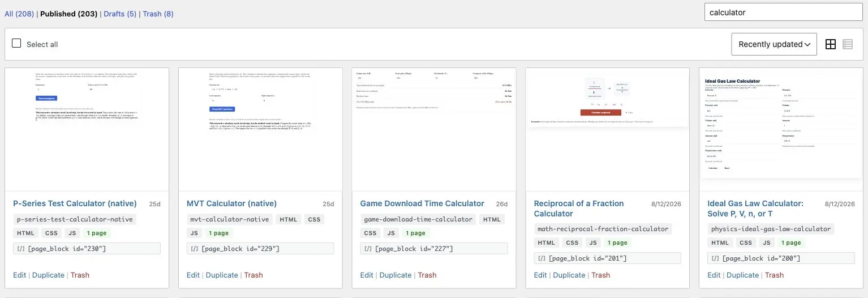Edit MVT Calculator (native)

pyautogui.click(x=194, y=275)
